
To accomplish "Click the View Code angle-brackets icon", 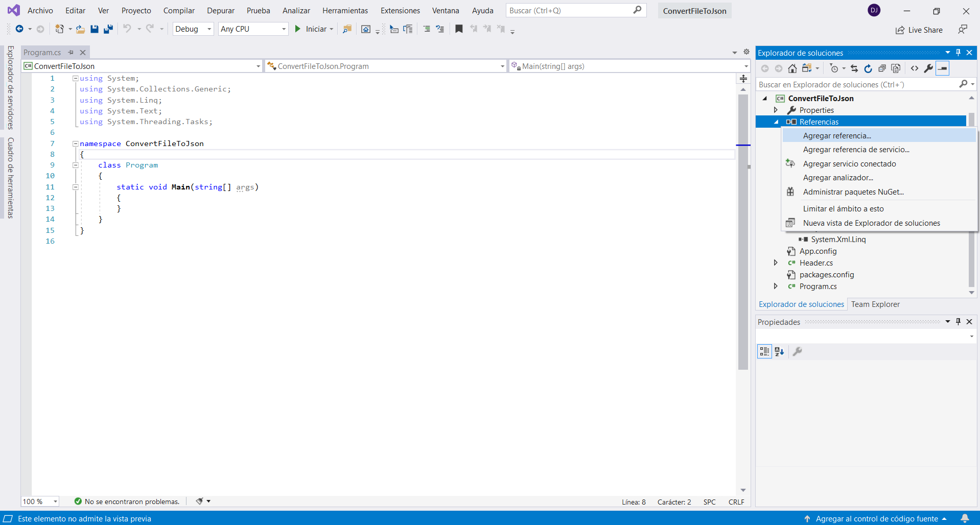I will [x=915, y=68].
